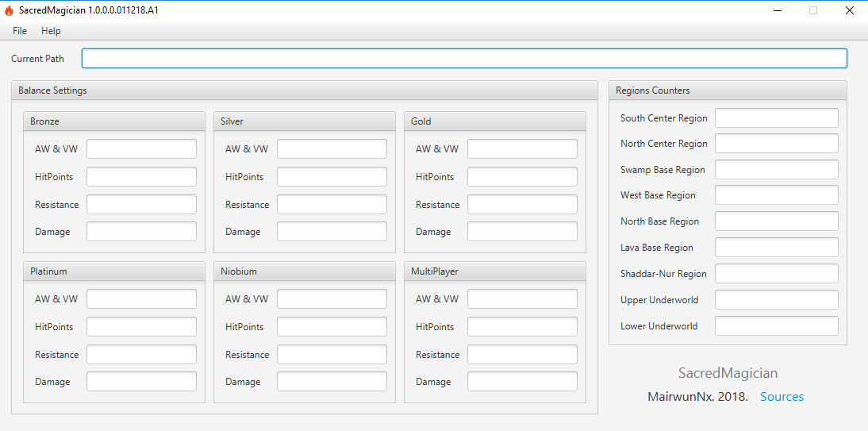Focus the Silver HitPoints field
Viewport: 868px width, 431px height.
[332, 177]
